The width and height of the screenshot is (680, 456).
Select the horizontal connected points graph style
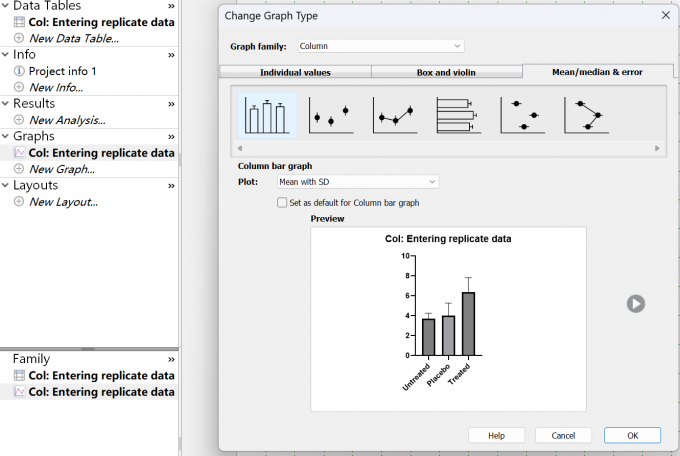pos(586,116)
